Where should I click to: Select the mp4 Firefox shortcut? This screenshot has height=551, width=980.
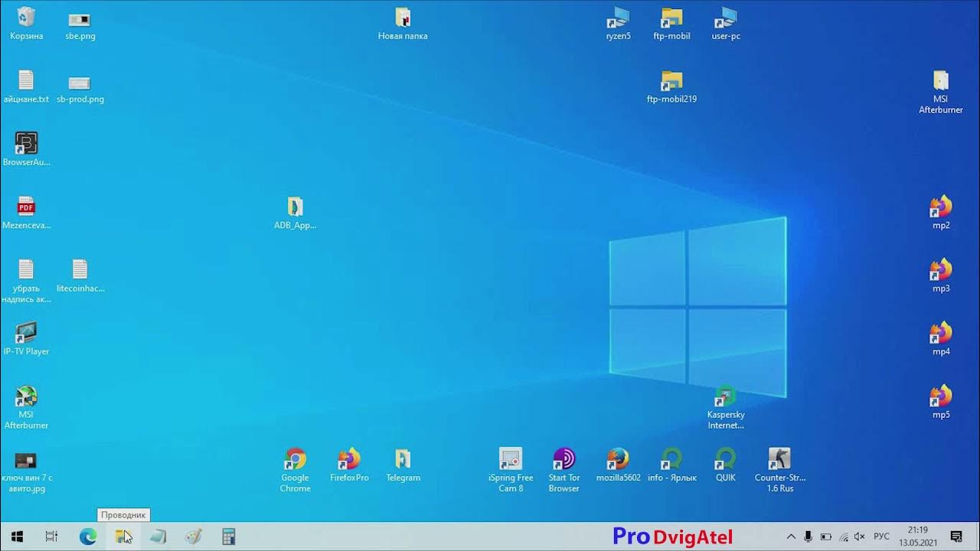[941, 339]
